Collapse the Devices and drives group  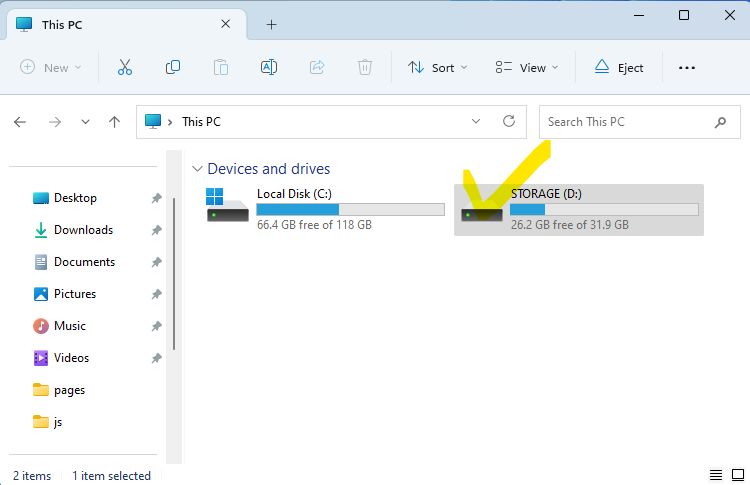pyautogui.click(x=197, y=169)
